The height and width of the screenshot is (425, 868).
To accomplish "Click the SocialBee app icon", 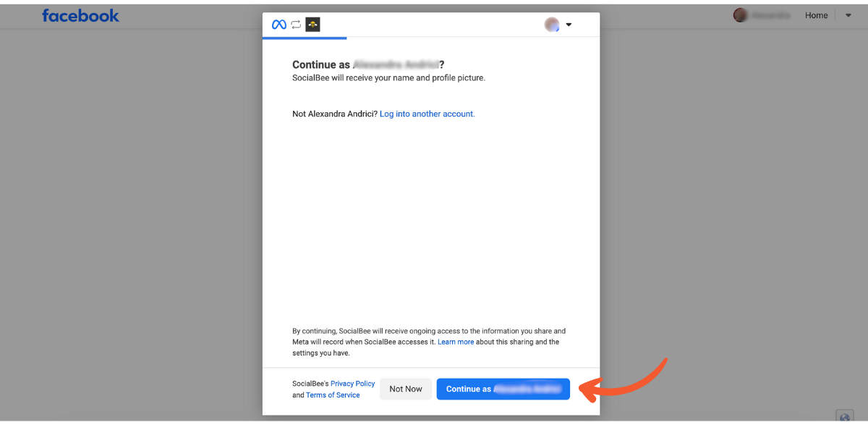I will 312,25.
